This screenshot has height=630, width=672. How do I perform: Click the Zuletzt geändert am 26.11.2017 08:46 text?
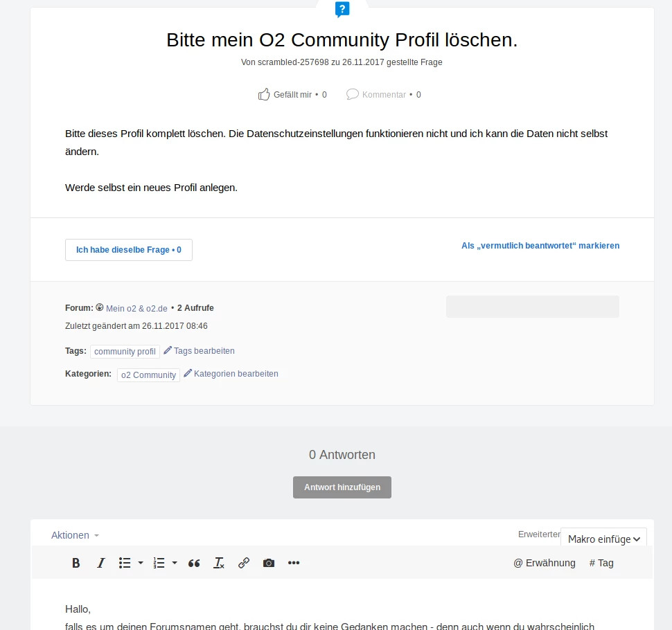pyautogui.click(x=136, y=326)
